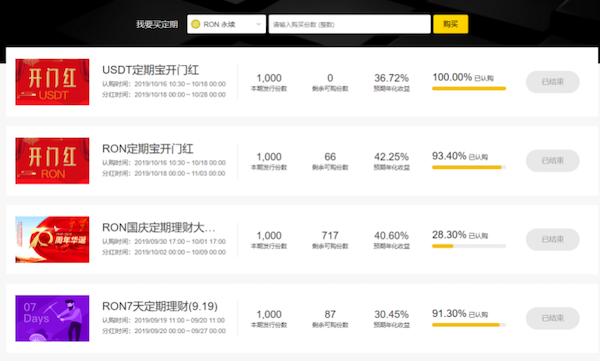Screen dimensions: 600x361
Task: Select the 36.72% expected annual yield
Action: click(391, 78)
